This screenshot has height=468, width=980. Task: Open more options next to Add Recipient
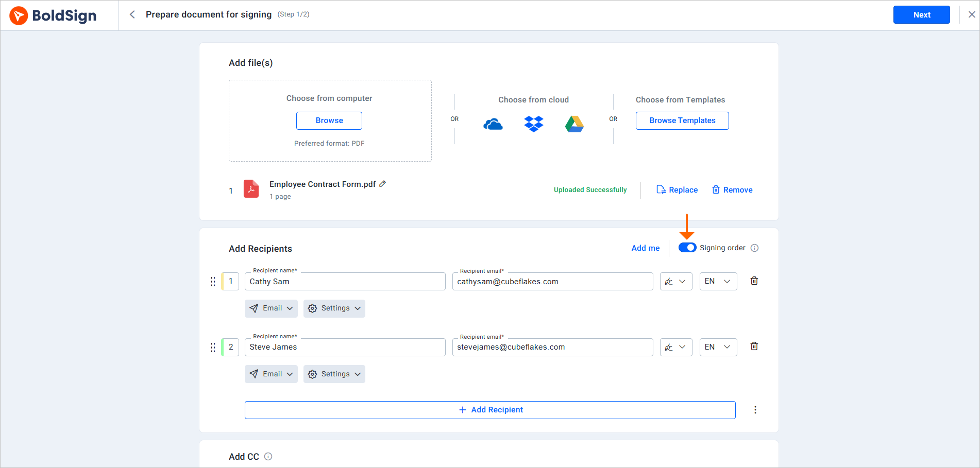pyautogui.click(x=755, y=410)
